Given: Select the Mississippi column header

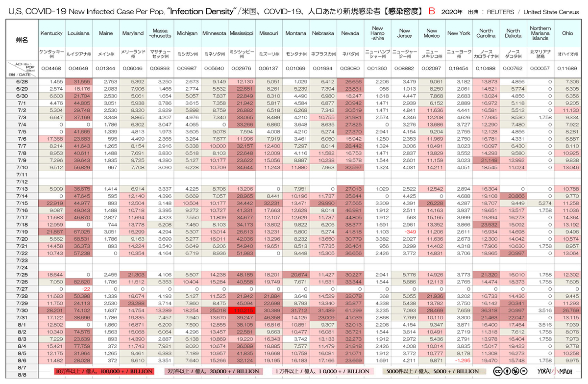Looking at the screenshot, I should [x=242, y=33].
